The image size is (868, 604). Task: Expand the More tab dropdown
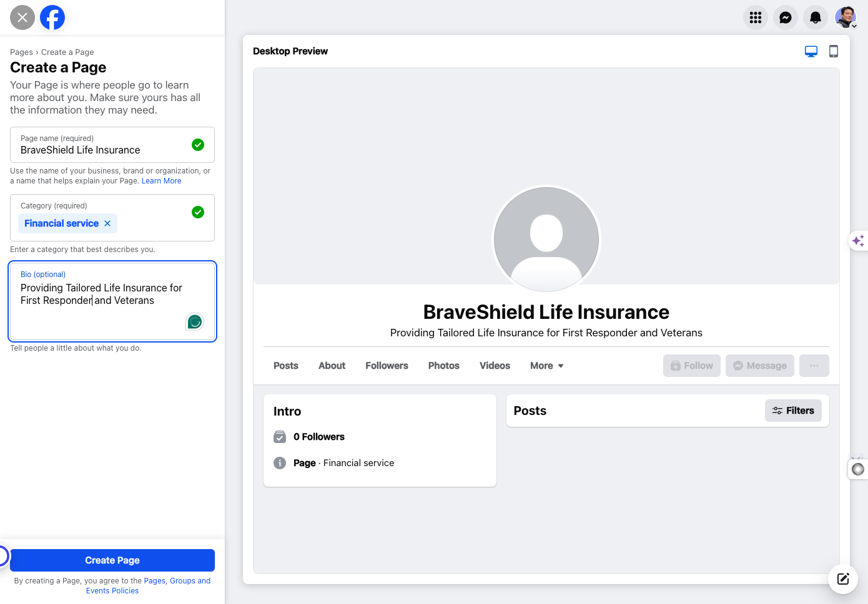point(547,366)
